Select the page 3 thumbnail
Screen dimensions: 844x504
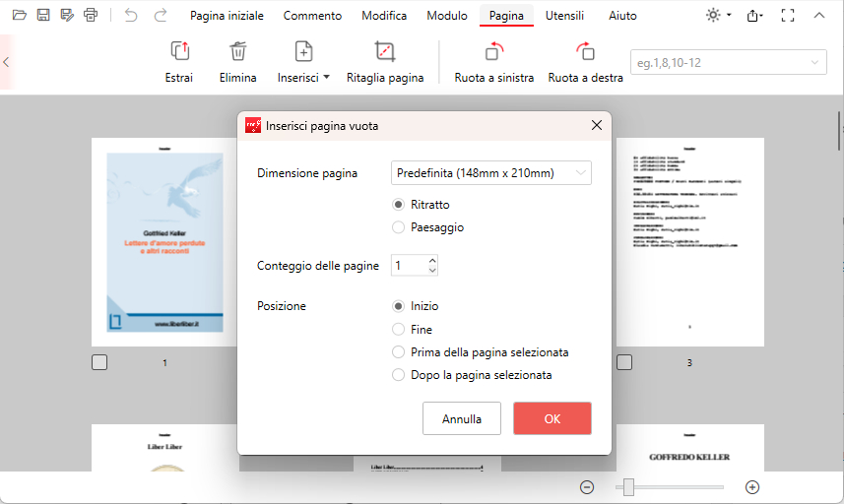click(x=690, y=242)
